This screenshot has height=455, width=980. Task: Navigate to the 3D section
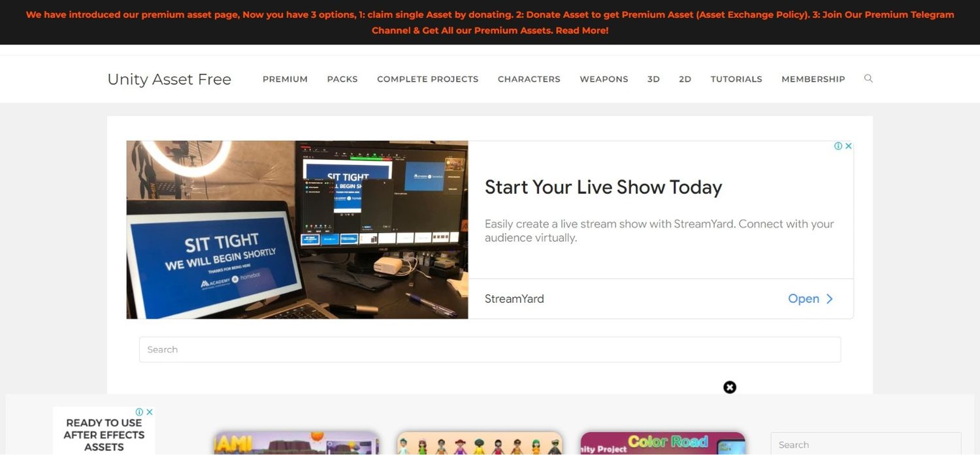click(653, 79)
